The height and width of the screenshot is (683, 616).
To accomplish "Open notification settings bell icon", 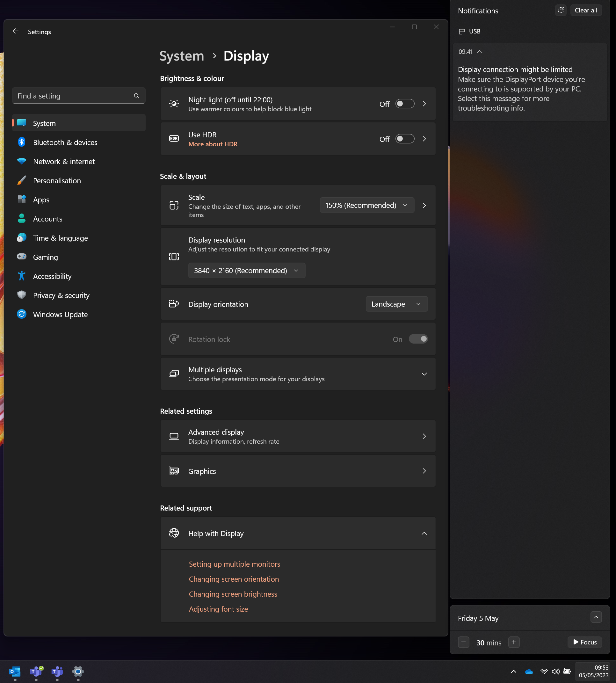I will pyautogui.click(x=561, y=10).
